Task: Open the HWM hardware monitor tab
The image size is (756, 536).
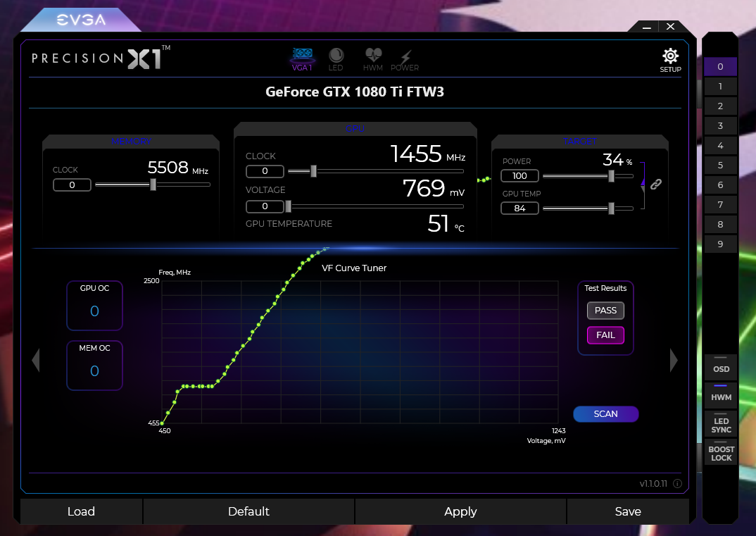Action: pos(372,59)
